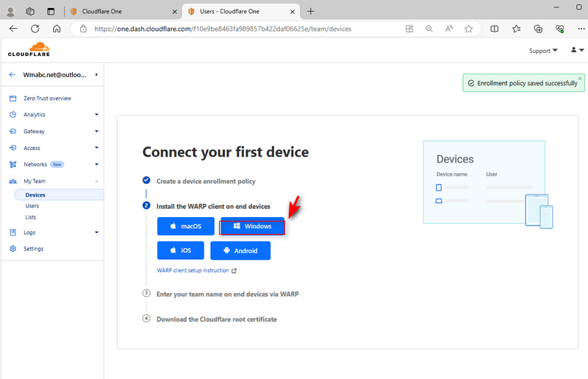This screenshot has height=379, width=588.
Task: Dismiss the Enrollment policy saved notification
Action: [580, 78]
